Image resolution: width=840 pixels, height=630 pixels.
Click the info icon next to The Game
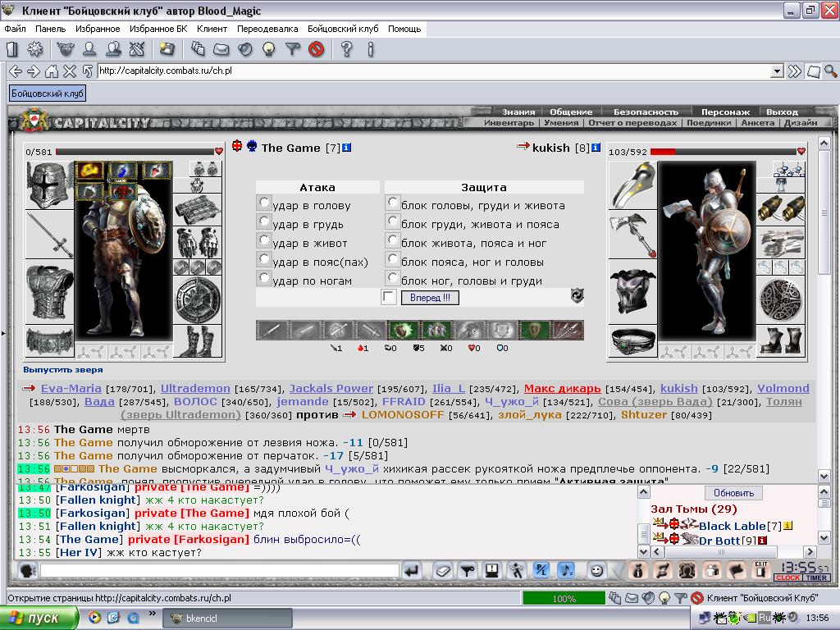[347, 148]
